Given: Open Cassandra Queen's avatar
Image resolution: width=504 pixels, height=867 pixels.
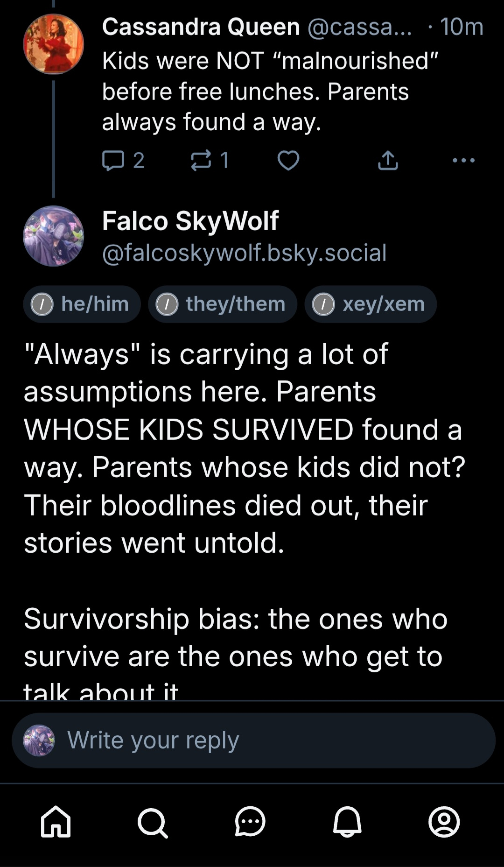Looking at the screenshot, I should (x=54, y=44).
